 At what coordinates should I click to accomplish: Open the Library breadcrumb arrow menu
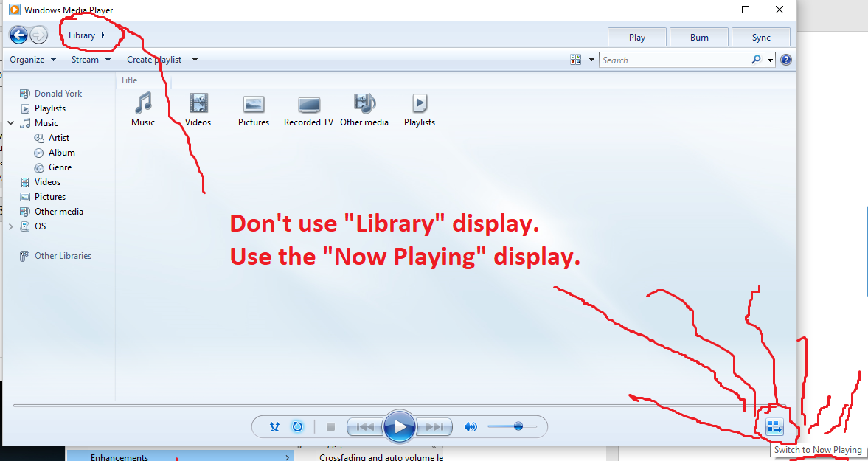(103, 35)
